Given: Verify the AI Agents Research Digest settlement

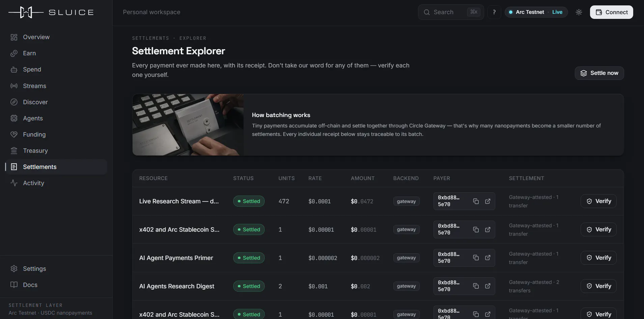Looking at the screenshot, I should pos(598,286).
